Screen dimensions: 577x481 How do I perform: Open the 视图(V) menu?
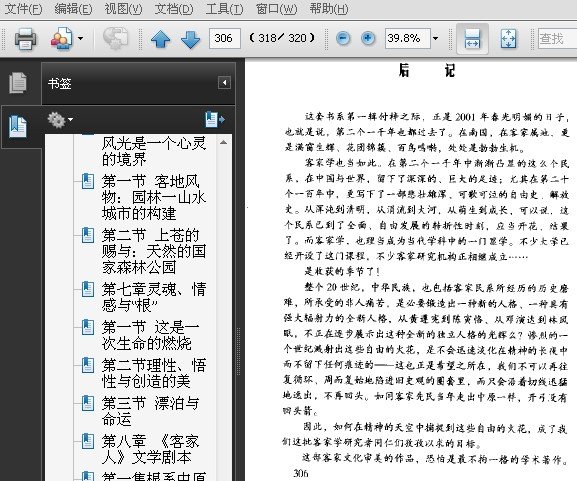123,8
